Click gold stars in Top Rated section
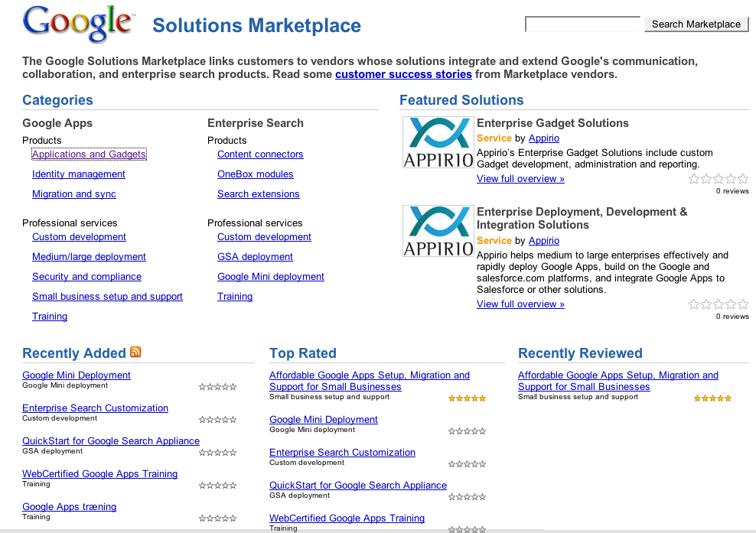The height and width of the screenshot is (533, 756). coord(468,398)
